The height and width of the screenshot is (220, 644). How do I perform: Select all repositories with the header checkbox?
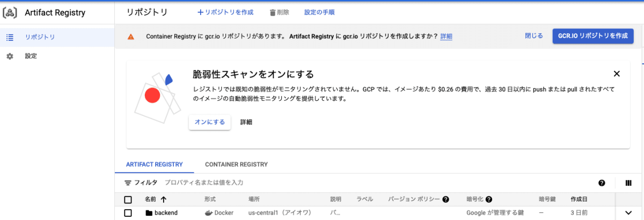pyautogui.click(x=128, y=200)
